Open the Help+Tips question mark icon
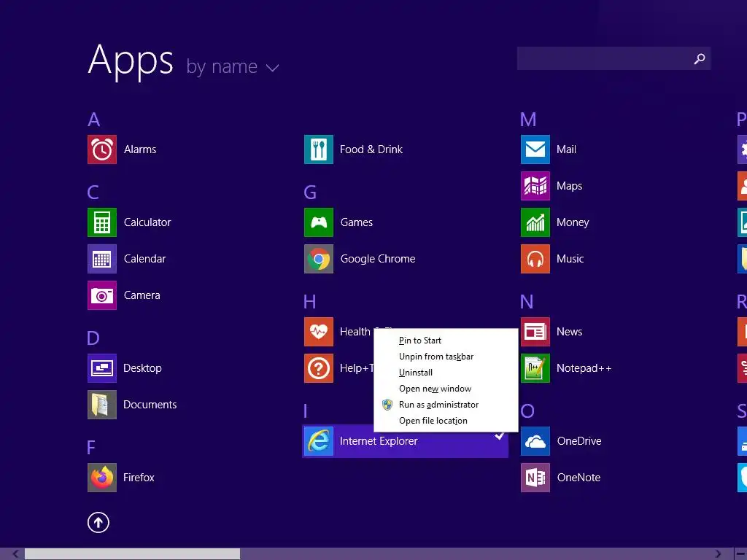 319,368
